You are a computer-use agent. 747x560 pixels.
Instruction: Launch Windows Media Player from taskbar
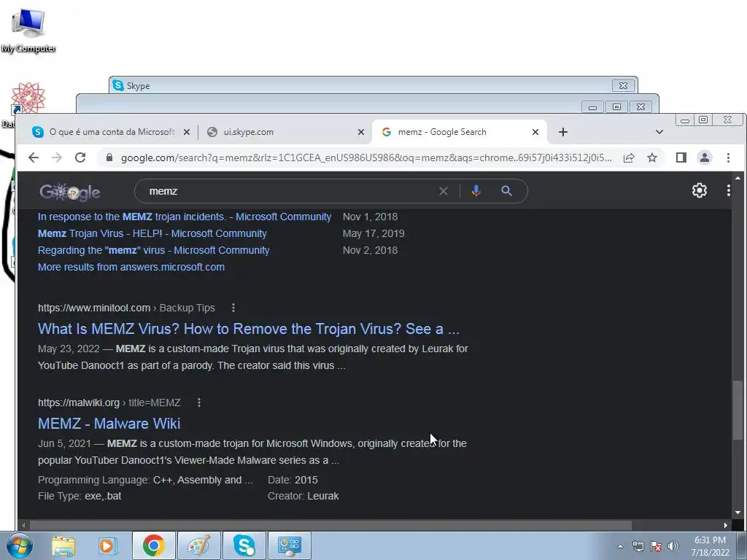click(x=107, y=545)
